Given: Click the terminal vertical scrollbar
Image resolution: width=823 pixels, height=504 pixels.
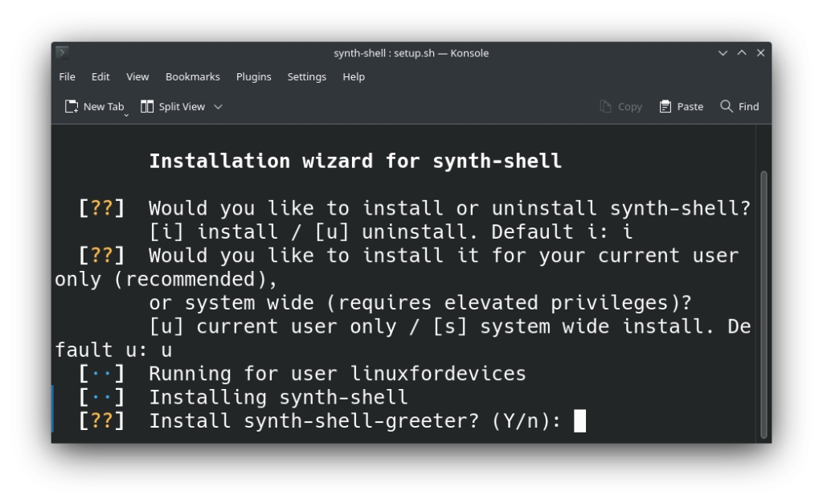Looking at the screenshot, I should pos(764,305).
